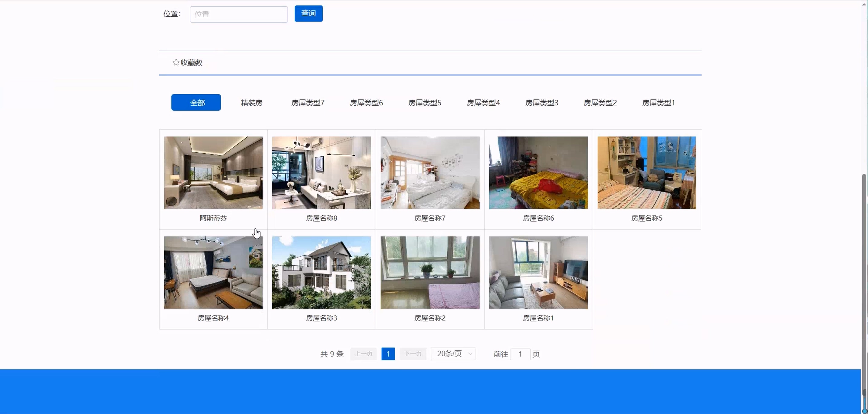The height and width of the screenshot is (414, 868).
Task: Choose the 房屋类型1 tab
Action: pos(658,103)
